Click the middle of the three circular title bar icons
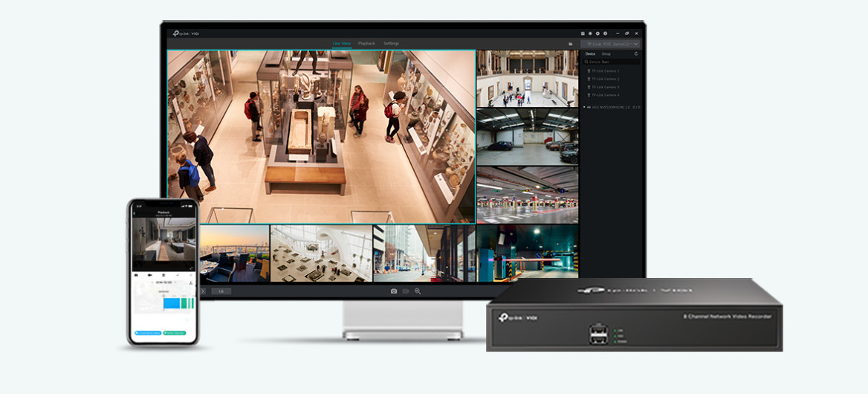This screenshot has width=868, height=394. pyautogui.click(x=597, y=33)
